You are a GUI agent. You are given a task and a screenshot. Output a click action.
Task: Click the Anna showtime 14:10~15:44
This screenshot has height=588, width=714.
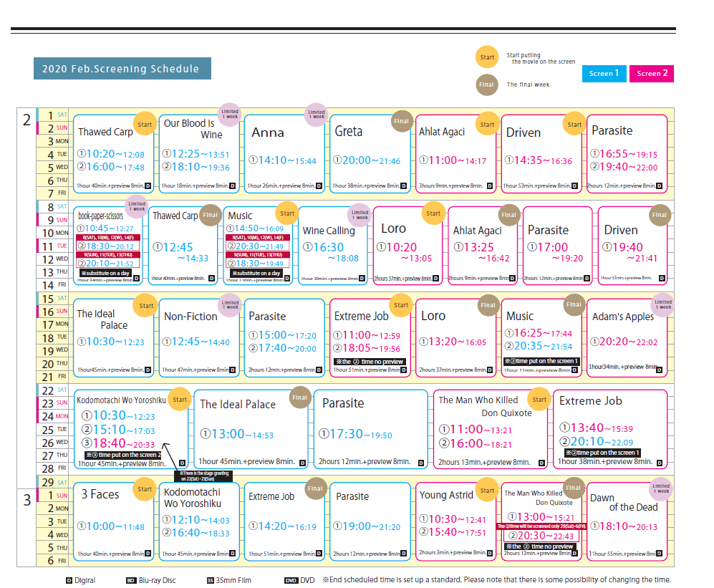(x=282, y=160)
